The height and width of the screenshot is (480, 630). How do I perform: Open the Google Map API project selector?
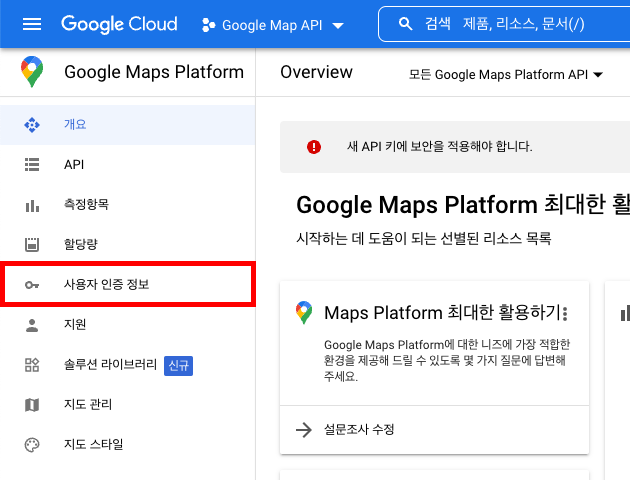point(272,24)
